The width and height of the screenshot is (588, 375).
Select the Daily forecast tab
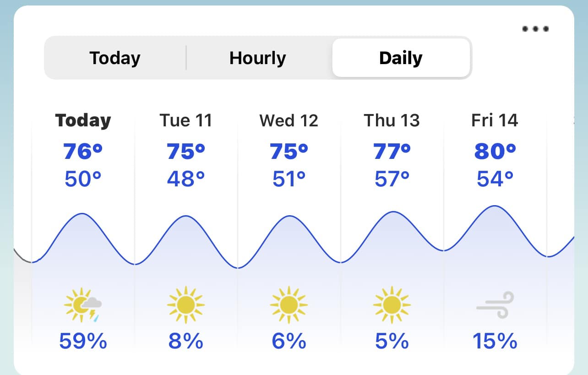click(x=401, y=58)
